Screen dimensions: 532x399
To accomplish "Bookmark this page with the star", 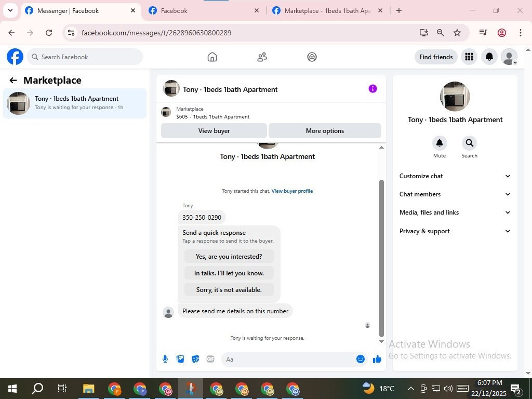I will [x=457, y=33].
